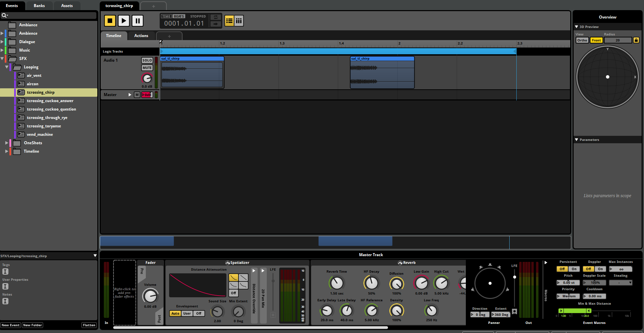The image size is (644, 333).
Task: Click the LFE speaker icon in Panner
Action: (x=514, y=311)
